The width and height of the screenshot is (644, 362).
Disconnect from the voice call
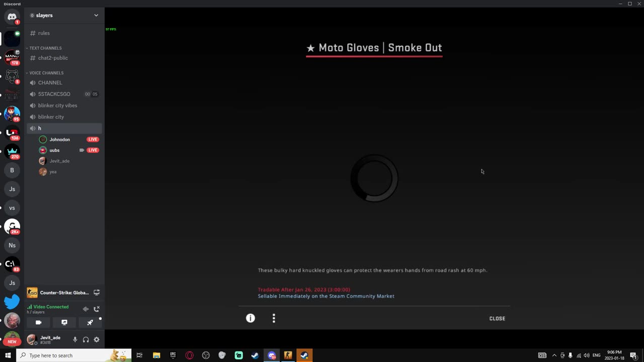point(97,309)
